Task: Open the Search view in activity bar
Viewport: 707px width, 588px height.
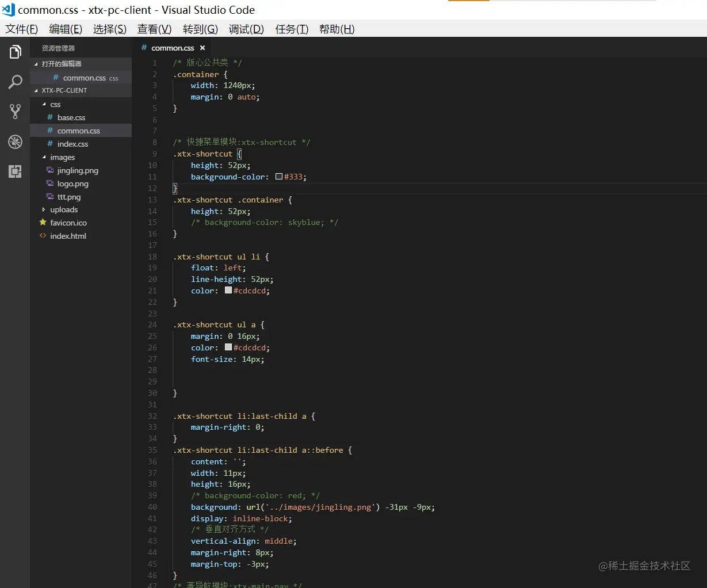Action: [15, 82]
